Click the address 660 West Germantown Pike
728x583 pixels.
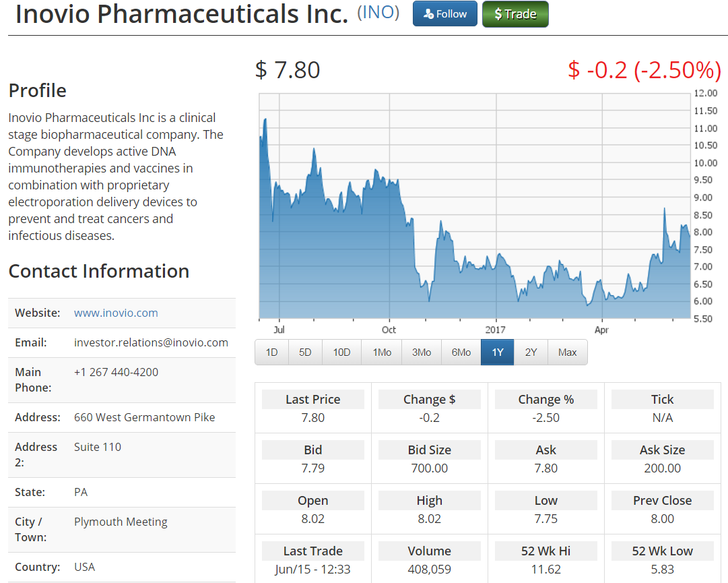(144, 418)
